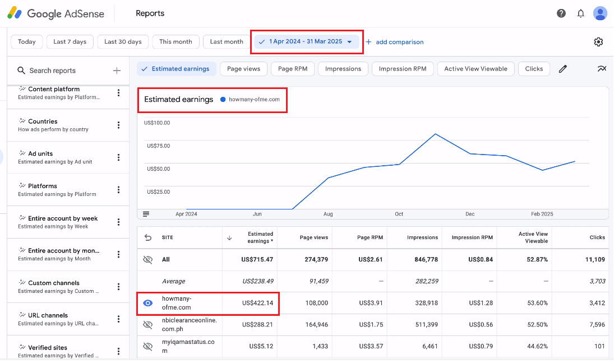Sort the table by Clicks column
The image size is (614, 364).
tap(597, 237)
